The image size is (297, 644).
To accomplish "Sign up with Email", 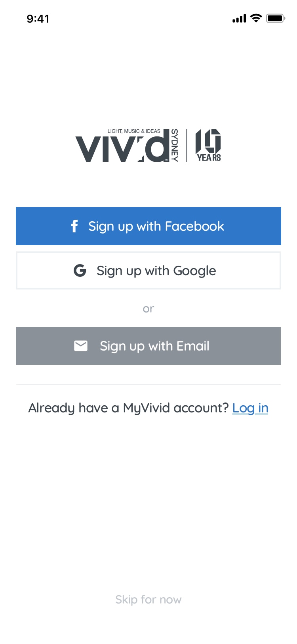I will pos(148,346).
